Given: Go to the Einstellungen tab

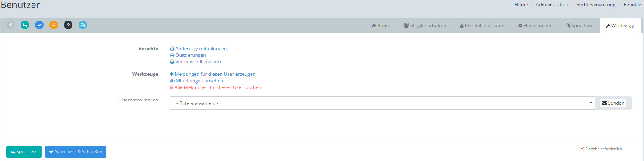Looking at the screenshot, I should (535, 26).
